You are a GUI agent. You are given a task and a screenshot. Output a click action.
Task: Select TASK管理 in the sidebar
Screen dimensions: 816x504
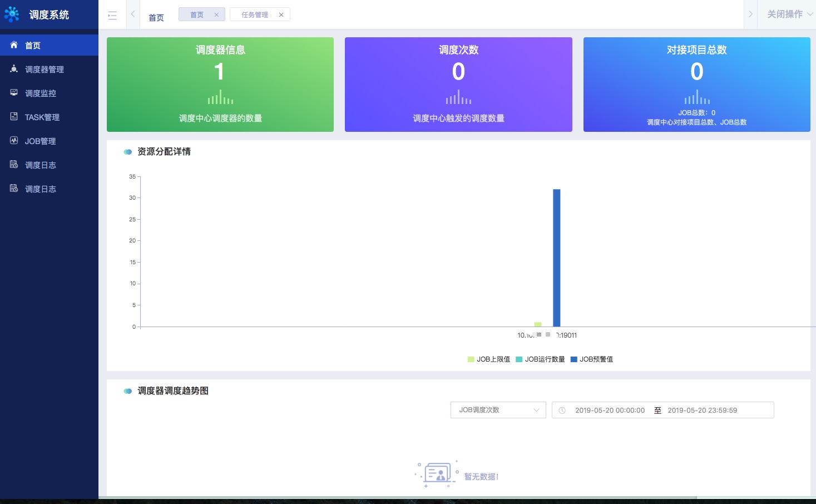41,117
